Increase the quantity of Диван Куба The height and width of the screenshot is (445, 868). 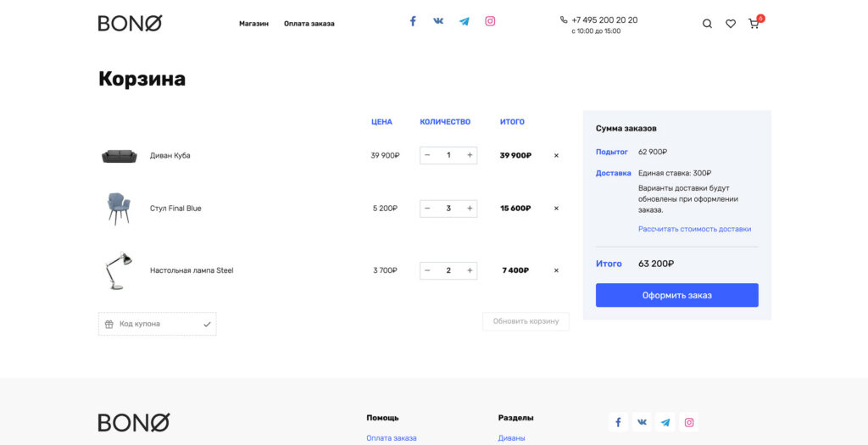pyautogui.click(x=470, y=155)
